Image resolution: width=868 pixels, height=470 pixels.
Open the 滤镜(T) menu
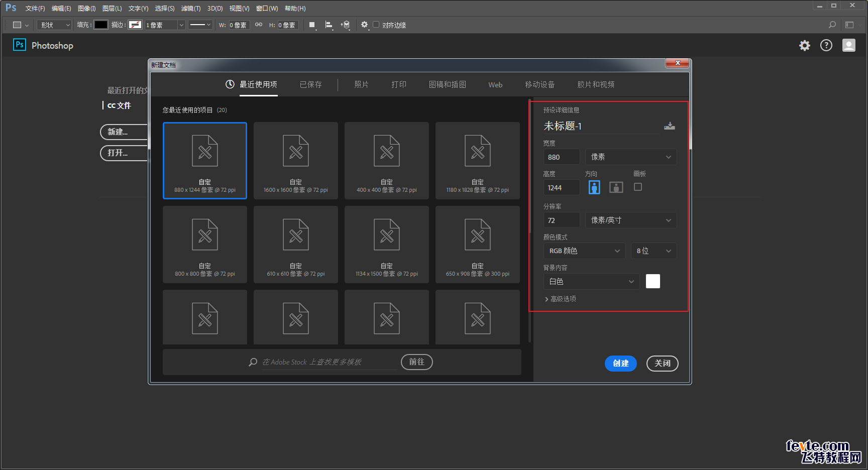coord(191,9)
